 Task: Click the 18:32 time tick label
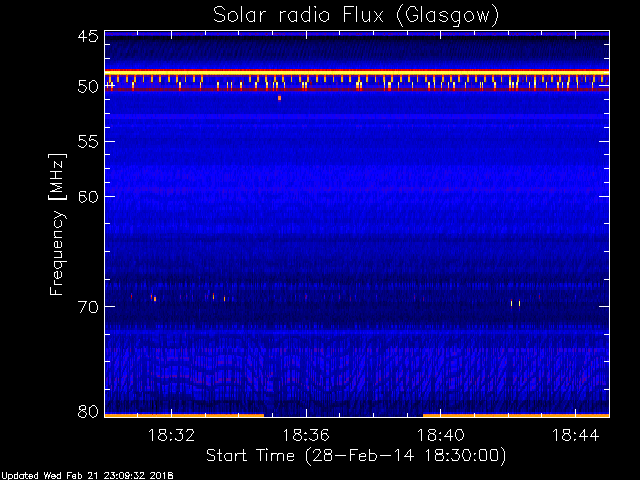(171, 435)
